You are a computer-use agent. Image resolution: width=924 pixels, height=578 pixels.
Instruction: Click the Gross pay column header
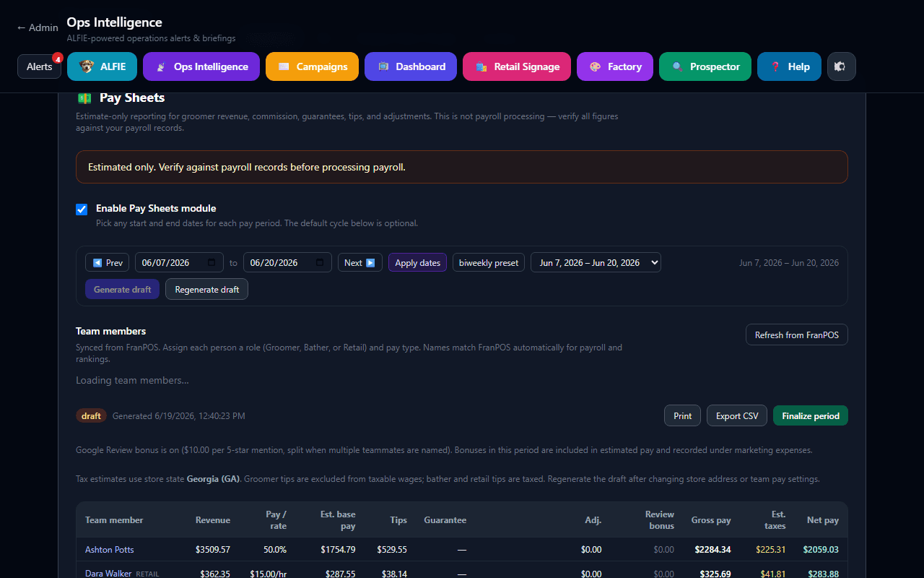click(711, 520)
